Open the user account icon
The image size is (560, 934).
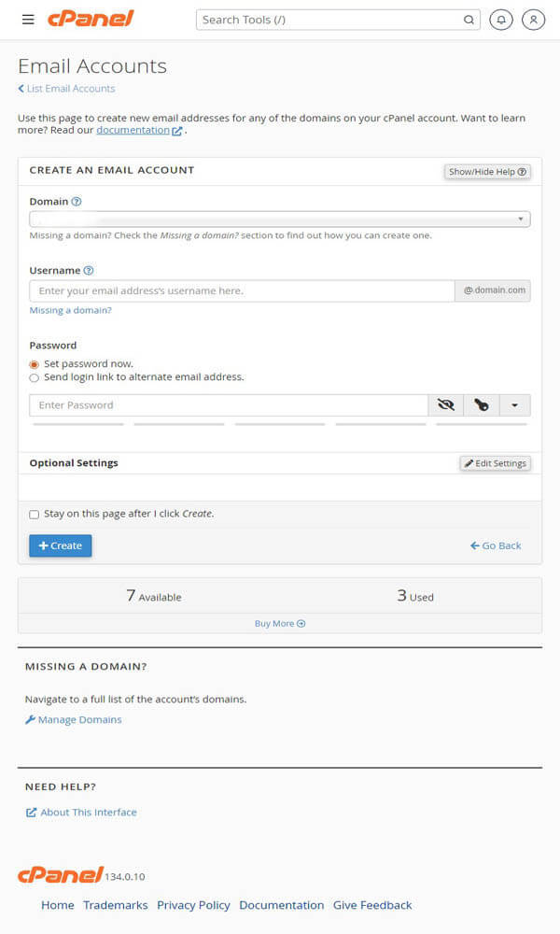[x=533, y=20]
